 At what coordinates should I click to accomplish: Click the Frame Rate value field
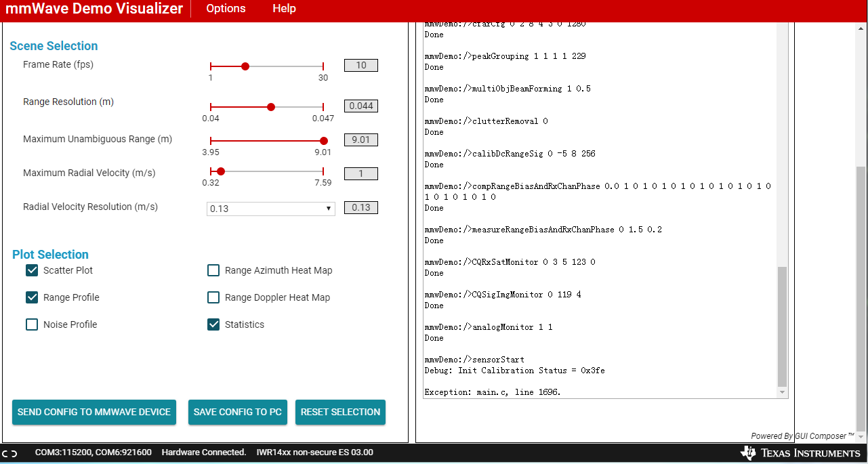coord(361,66)
